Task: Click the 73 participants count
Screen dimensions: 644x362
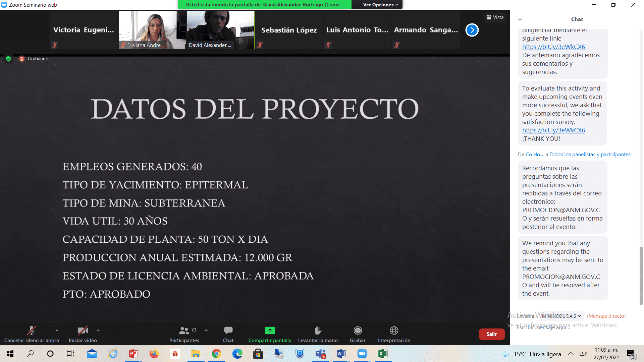Action: 194,330
